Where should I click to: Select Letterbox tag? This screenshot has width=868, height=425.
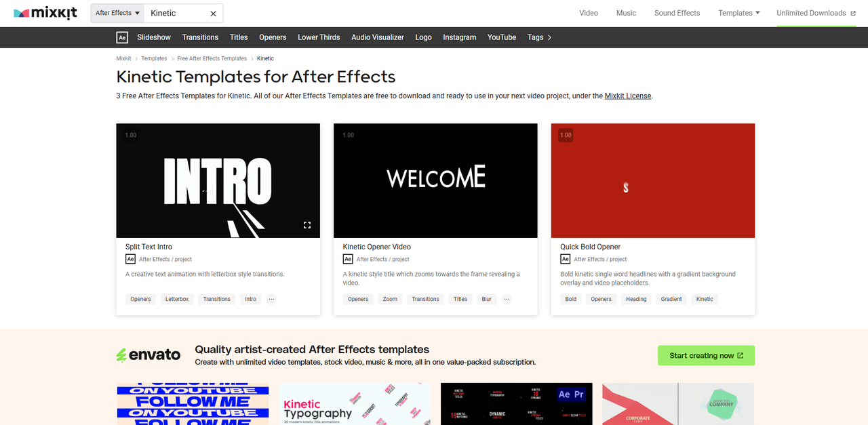tap(177, 299)
